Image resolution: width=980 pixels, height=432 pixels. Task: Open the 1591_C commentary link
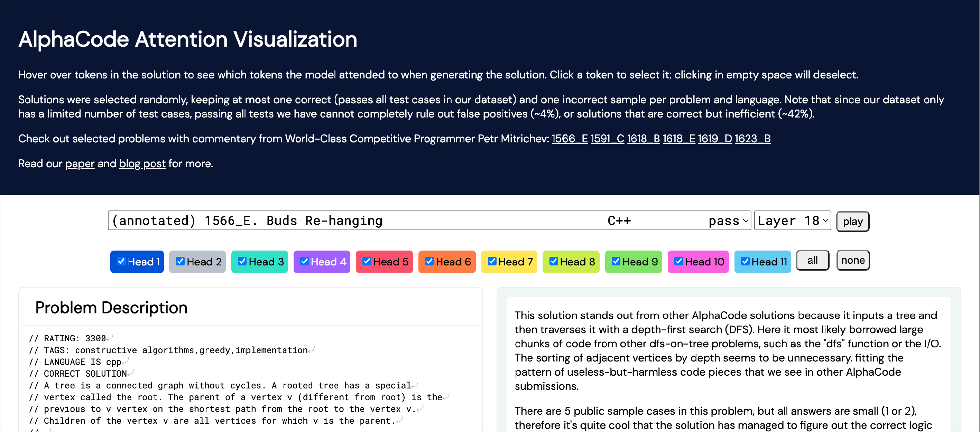(607, 139)
